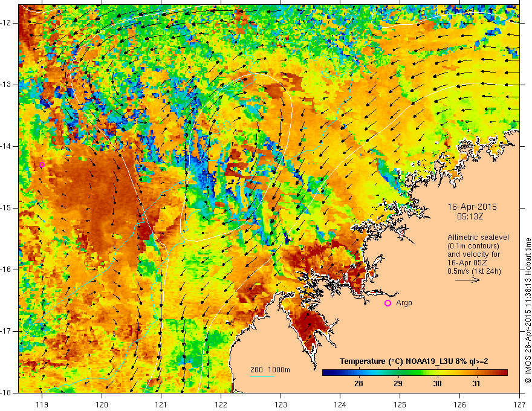Click the longitude axis label '122'
This screenshot has height=411, width=532.
[x=221, y=404]
